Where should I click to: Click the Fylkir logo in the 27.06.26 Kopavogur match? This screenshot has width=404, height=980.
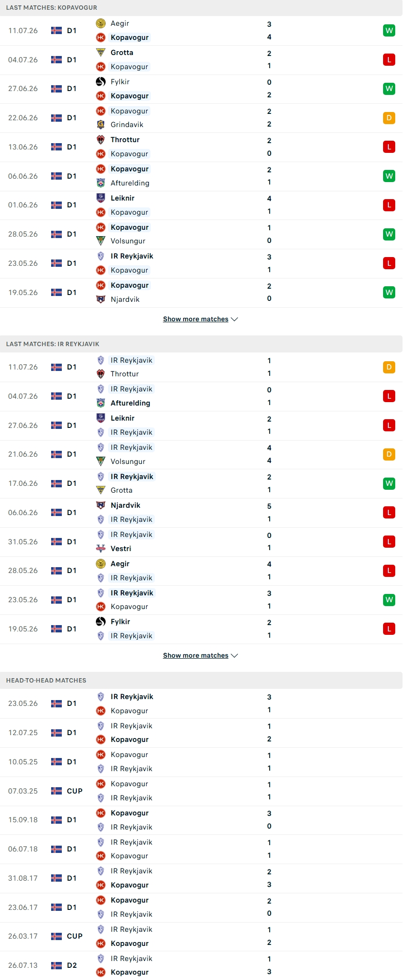101,82
